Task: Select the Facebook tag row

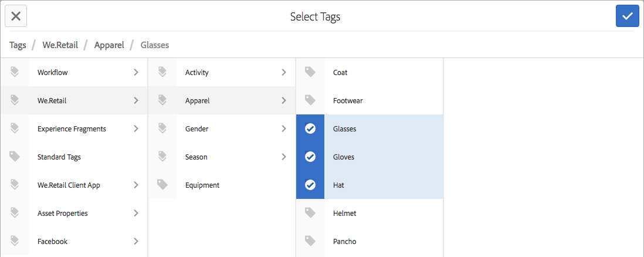Action: [x=52, y=241]
